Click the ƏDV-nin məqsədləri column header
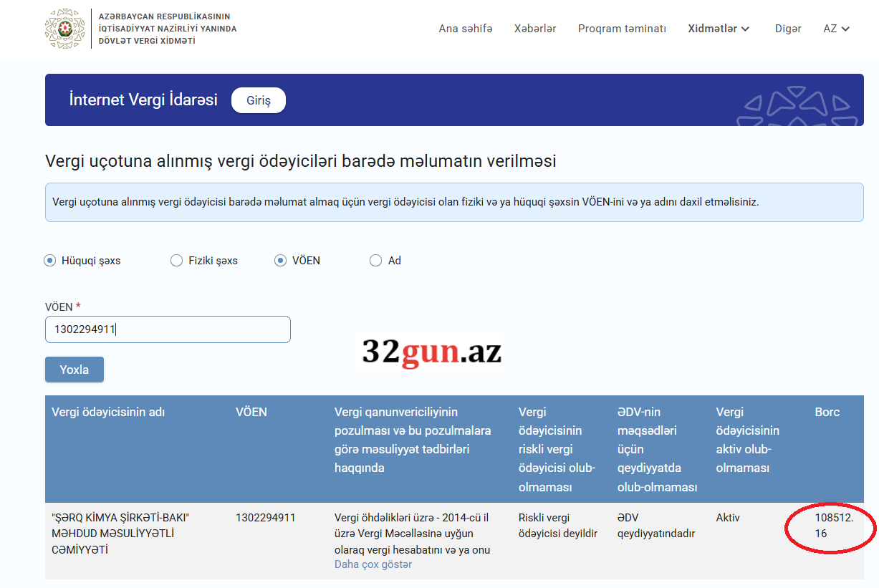879x588 pixels. (657, 449)
